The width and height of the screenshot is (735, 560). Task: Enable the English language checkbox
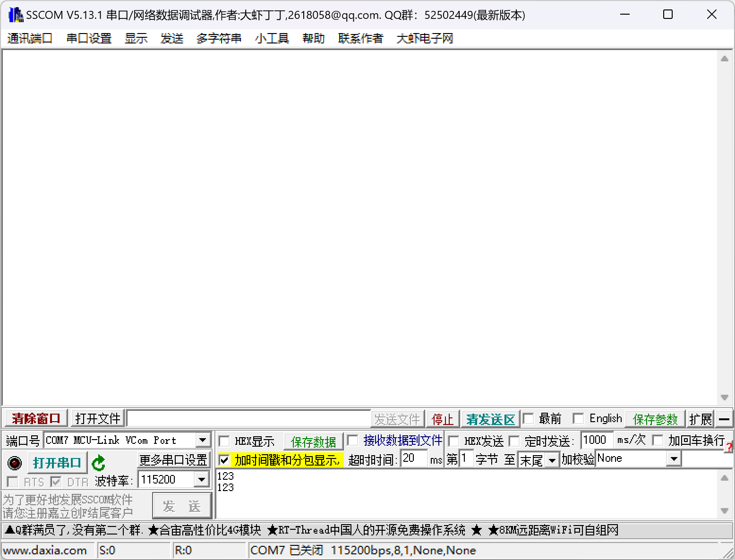[578, 419]
